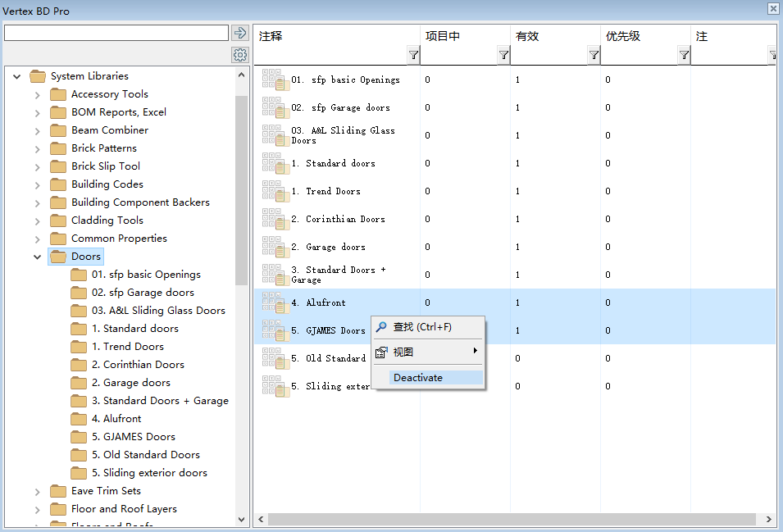Collapse the System Libraries tree node
The image size is (783, 532).
point(17,77)
